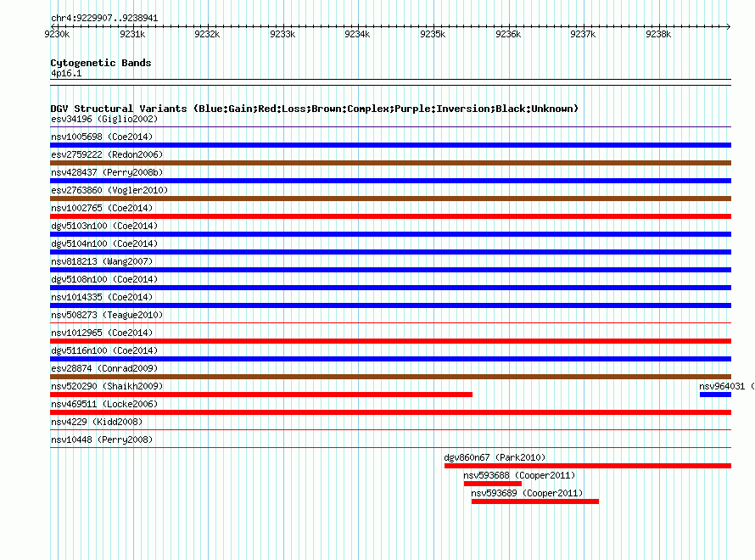Open the nsv1002765 (Coe2014) variant label

(102, 208)
